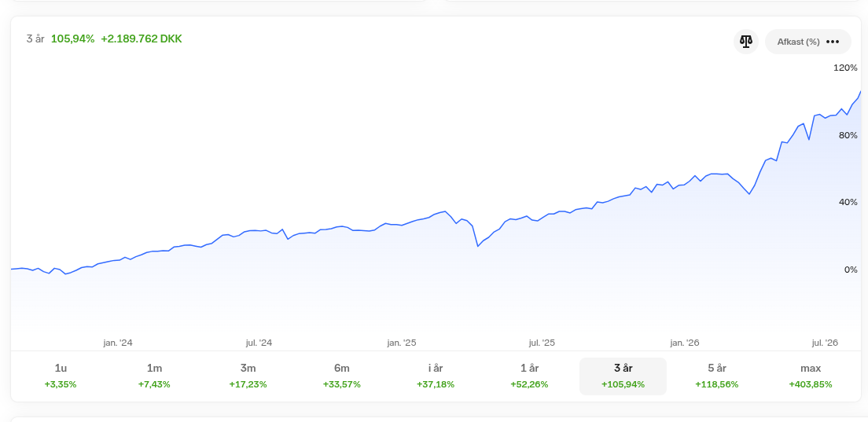Click the jan. '25 axis label
The image size is (868, 422).
[401, 343]
